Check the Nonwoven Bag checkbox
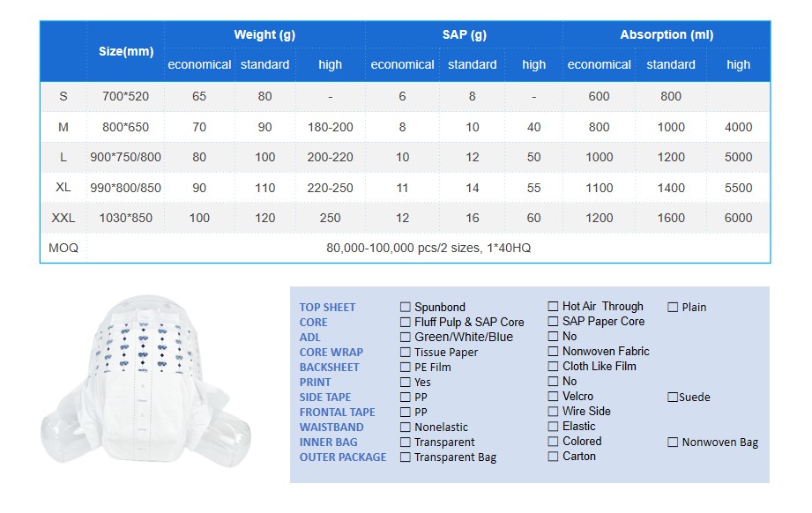The width and height of the screenshot is (812, 513). (x=673, y=442)
